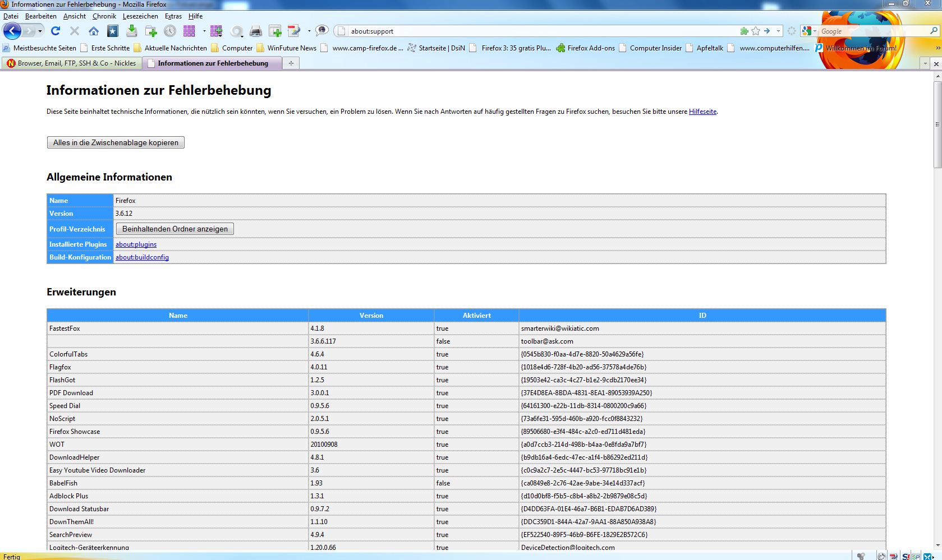Open the Computer bookmark folder
Viewport: 942px width, 560px height.
[232, 48]
